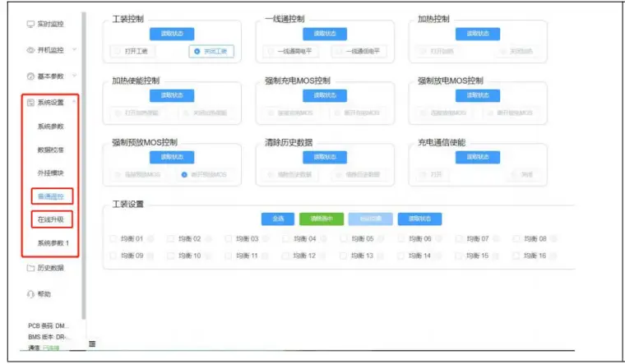Toggle sidebar with the hamburger menu icon

click(x=92, y=343)
